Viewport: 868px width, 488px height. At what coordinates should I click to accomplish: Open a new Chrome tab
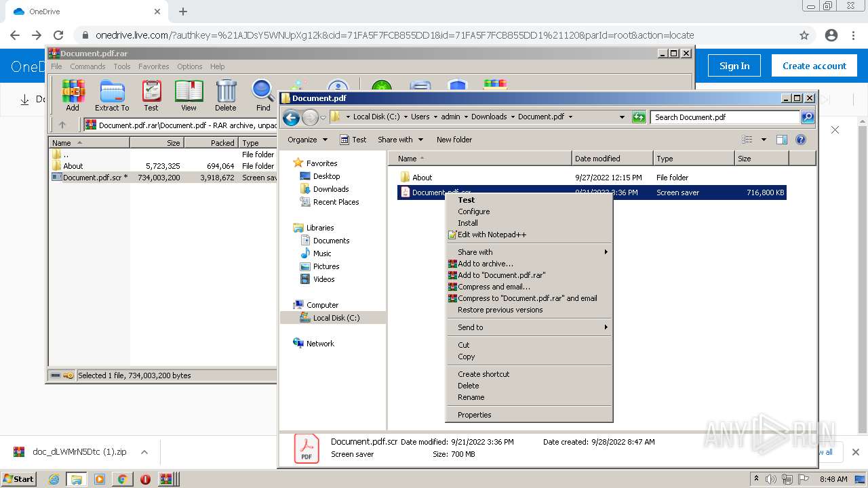tap(183, 12)
